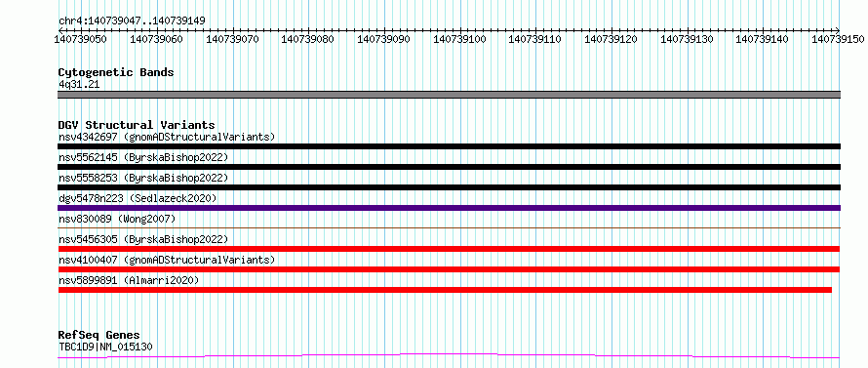868x368 pixels.
Task: Select variant label nsv4342697 (gnomADStructuralVariants)
Action: click(167, 137)
